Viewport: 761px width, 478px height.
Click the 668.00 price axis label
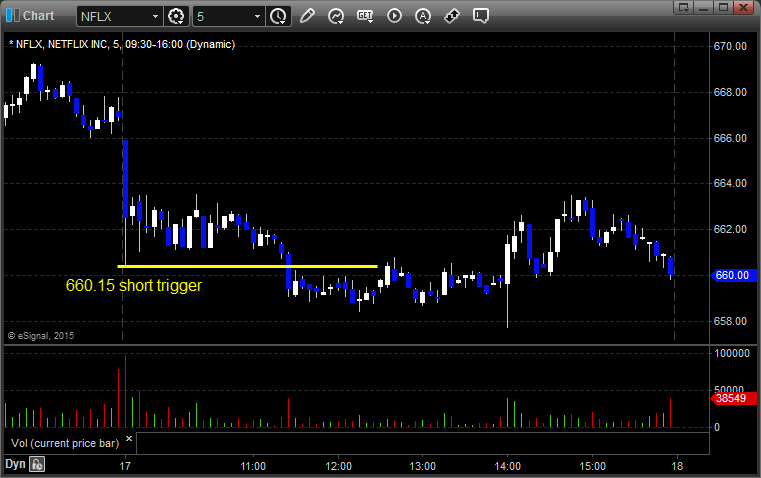(x=730, y=92)
